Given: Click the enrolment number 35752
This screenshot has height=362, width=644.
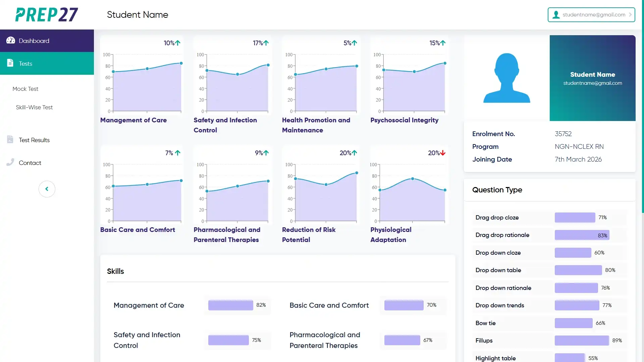Looking at the screenshot, I should tap(563, 134).
